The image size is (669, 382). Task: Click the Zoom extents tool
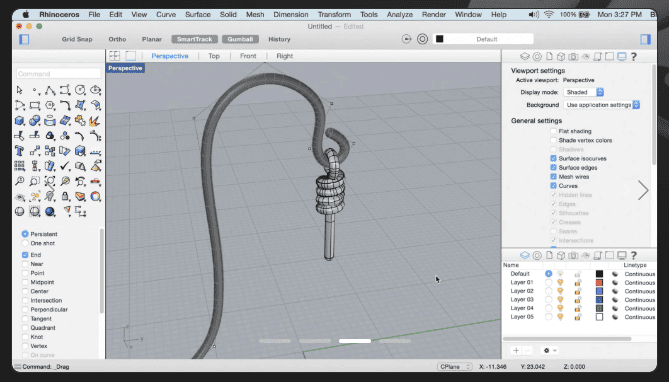pos(50,181)
